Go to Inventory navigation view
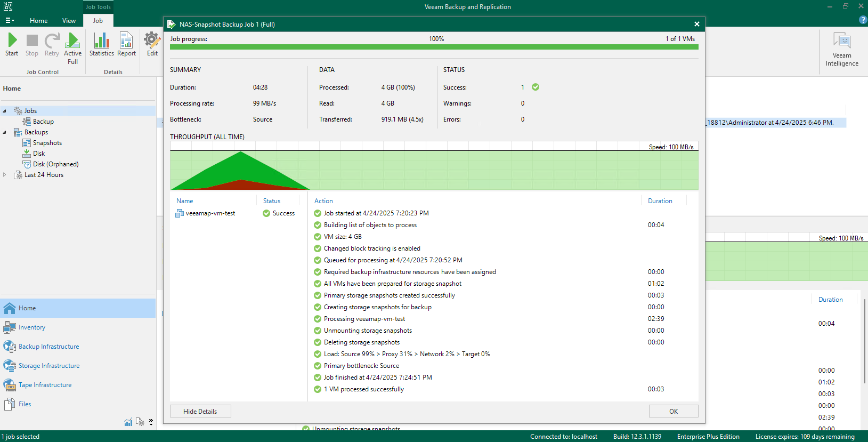The height and width of the screenshot is (442, 868). point(78,327)
